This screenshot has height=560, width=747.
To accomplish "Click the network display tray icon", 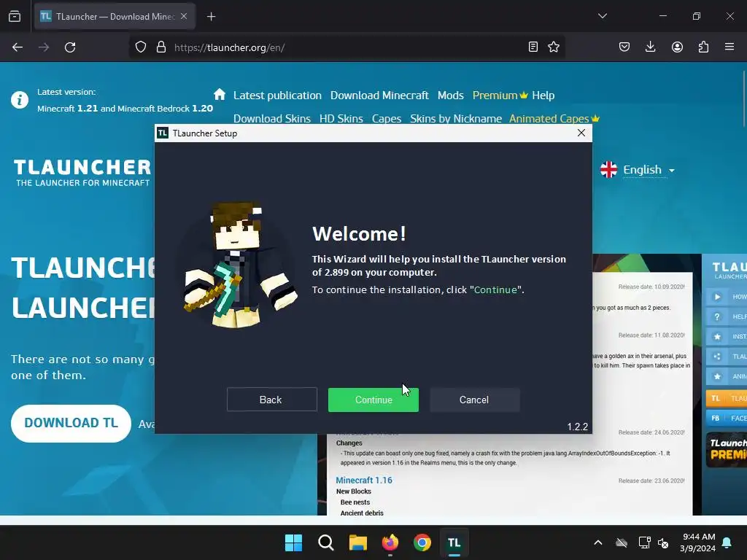I will 644,542.
